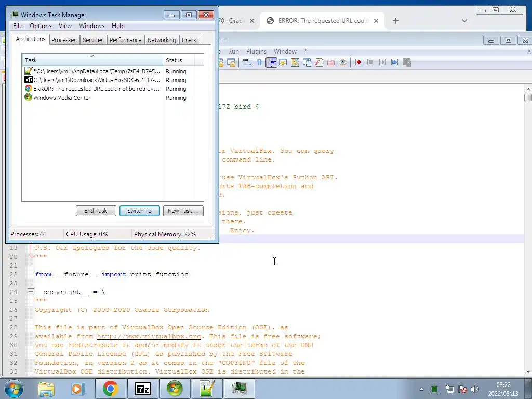Switch to 7-Zip from the taskbar

(x=142, y=389)
